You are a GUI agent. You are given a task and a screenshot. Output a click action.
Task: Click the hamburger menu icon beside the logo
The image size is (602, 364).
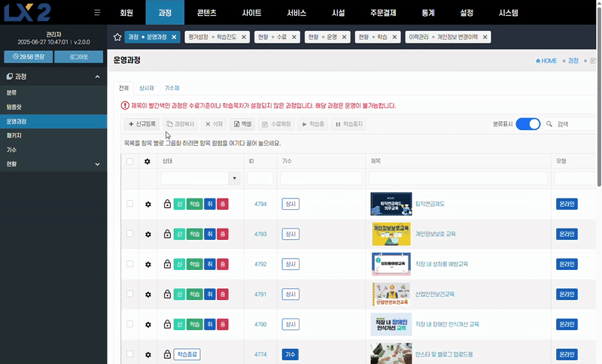point(97,13)
